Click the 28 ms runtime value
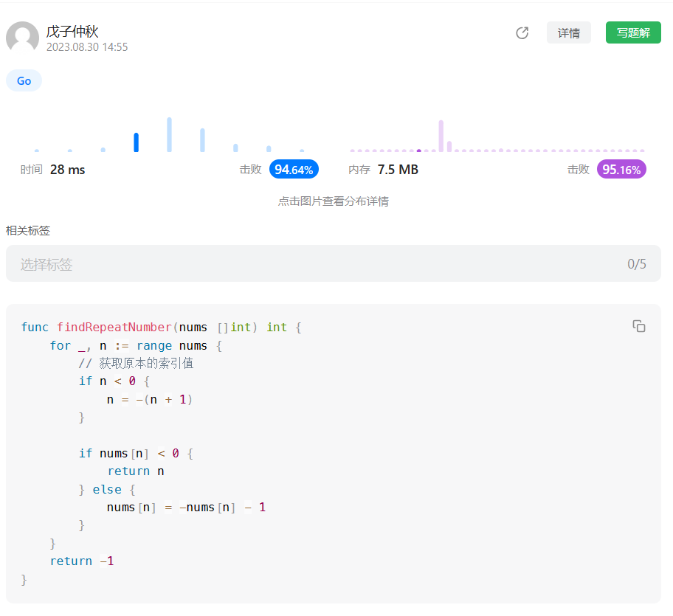673x616 pixels. coord(67,170)
